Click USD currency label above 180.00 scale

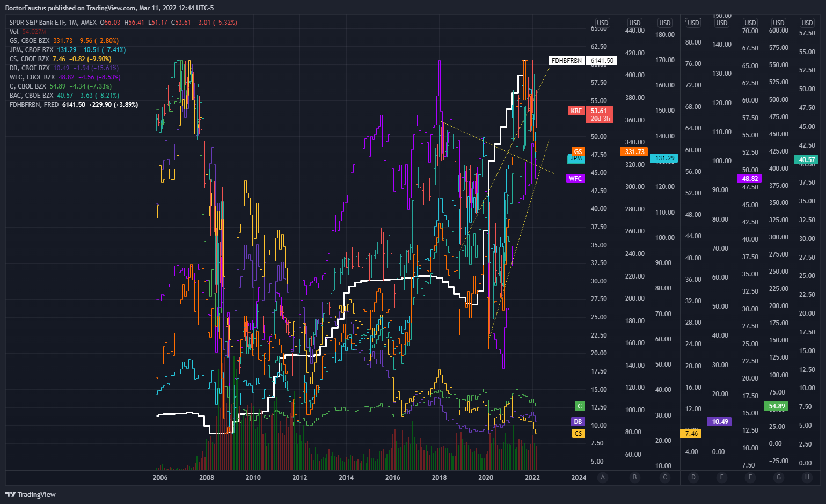pos(665,23)
